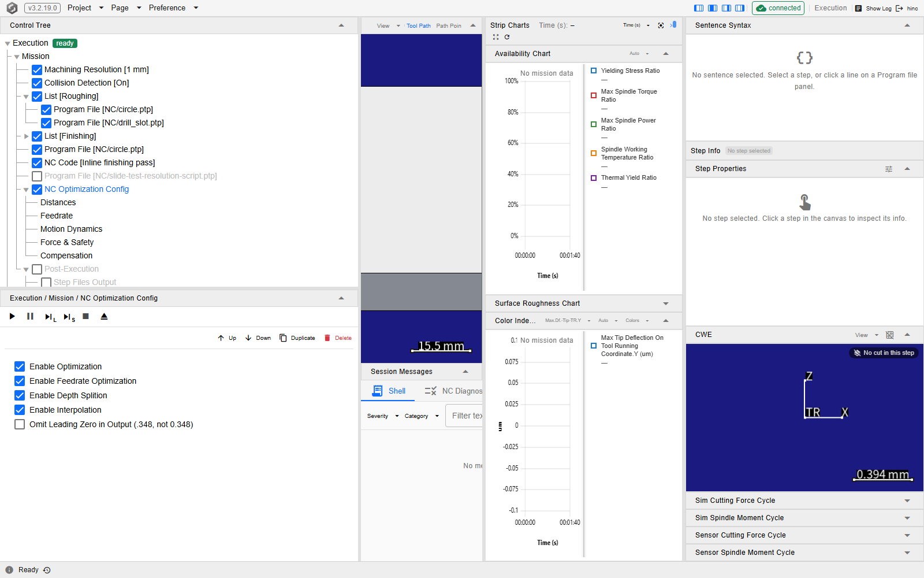Click the Ready status info icon
Viewport: 924px width, 578px height.
coord(9,570)
